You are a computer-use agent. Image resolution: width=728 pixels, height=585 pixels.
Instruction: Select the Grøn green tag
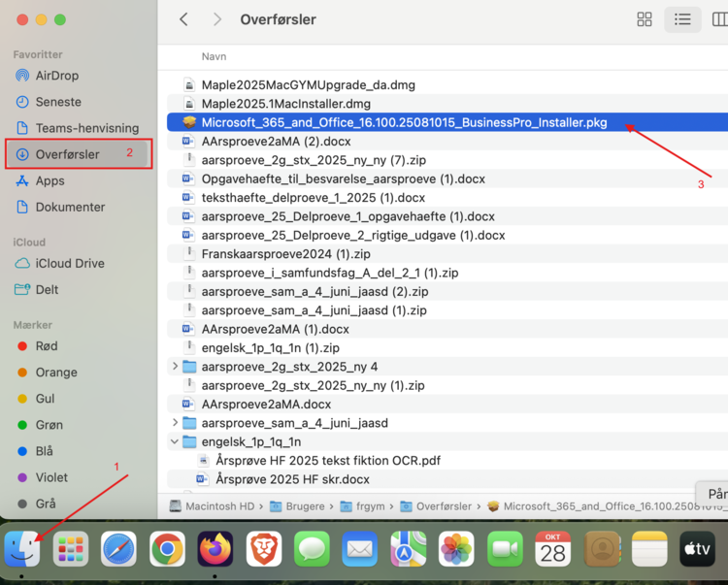pos(49,425)
